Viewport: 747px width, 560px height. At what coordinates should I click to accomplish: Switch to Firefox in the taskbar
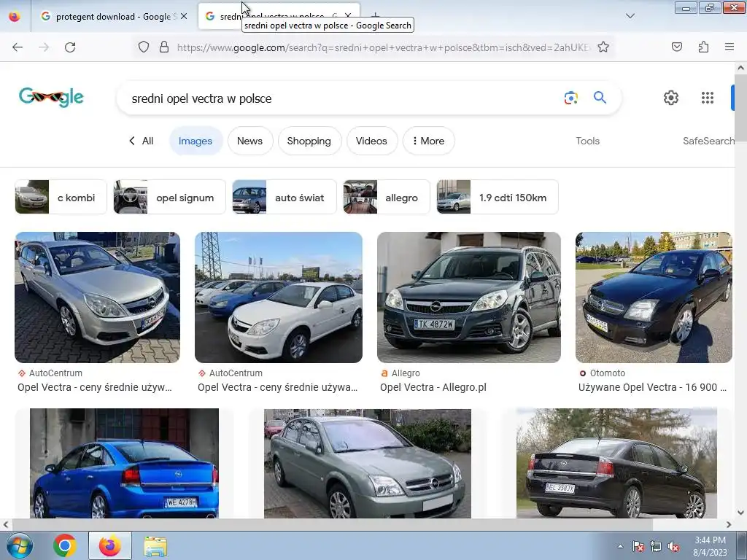click(109, 545)
